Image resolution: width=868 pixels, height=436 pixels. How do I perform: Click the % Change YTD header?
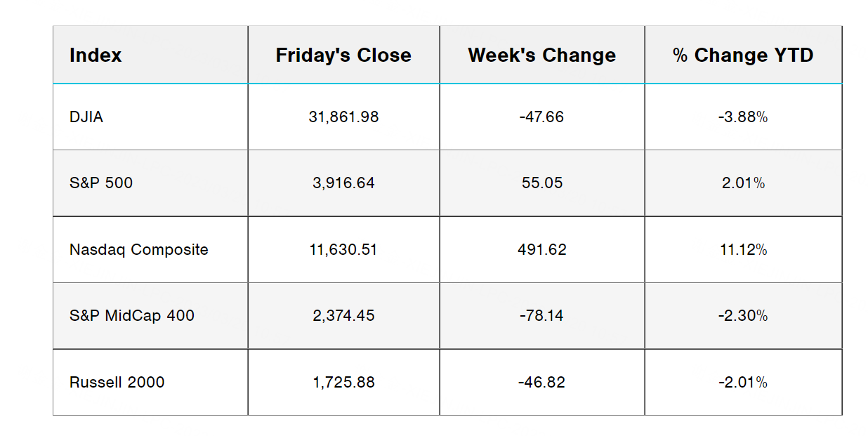point(743,55)
